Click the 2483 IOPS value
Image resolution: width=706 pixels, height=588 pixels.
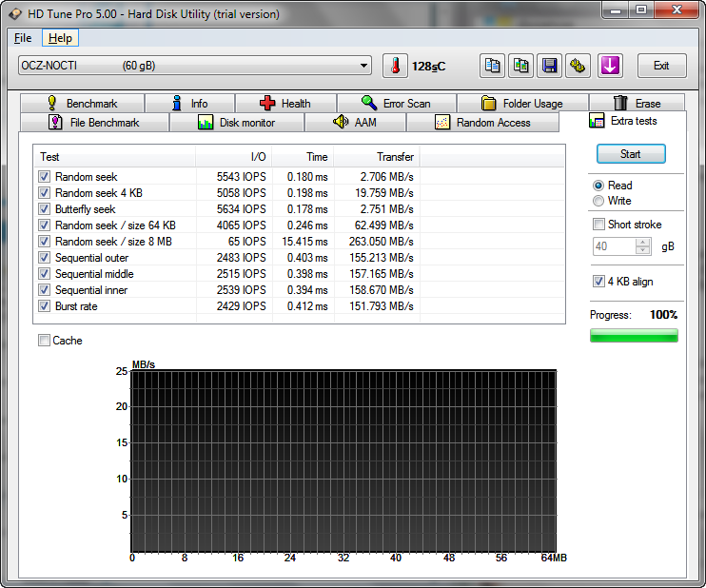tap(242, 258)
